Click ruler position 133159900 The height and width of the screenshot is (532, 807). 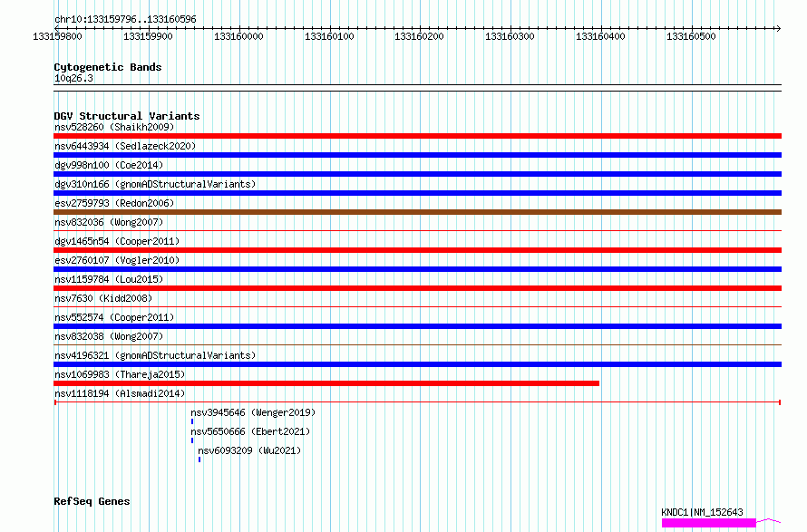148,36
